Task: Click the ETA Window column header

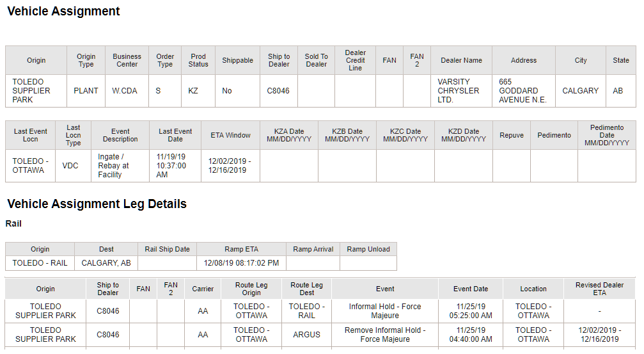Action: [x=230, y=135]
